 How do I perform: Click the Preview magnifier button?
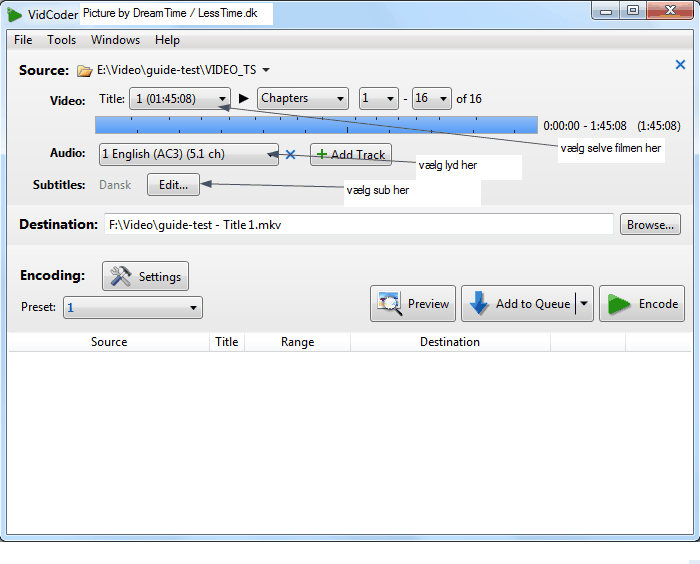(412, 304)
